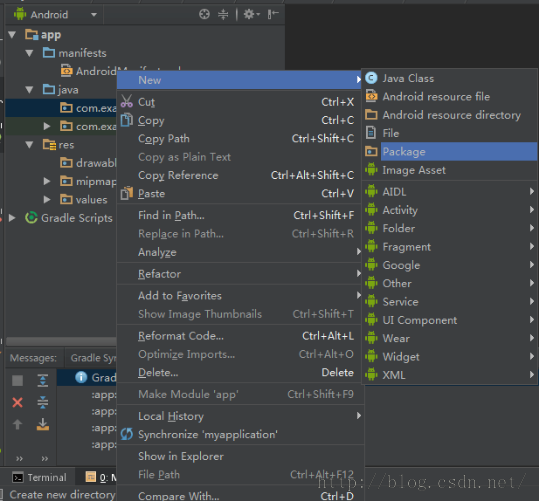
Task: Select Package in the New submenu
Action: pyautogui.click(x=450, y=152)
